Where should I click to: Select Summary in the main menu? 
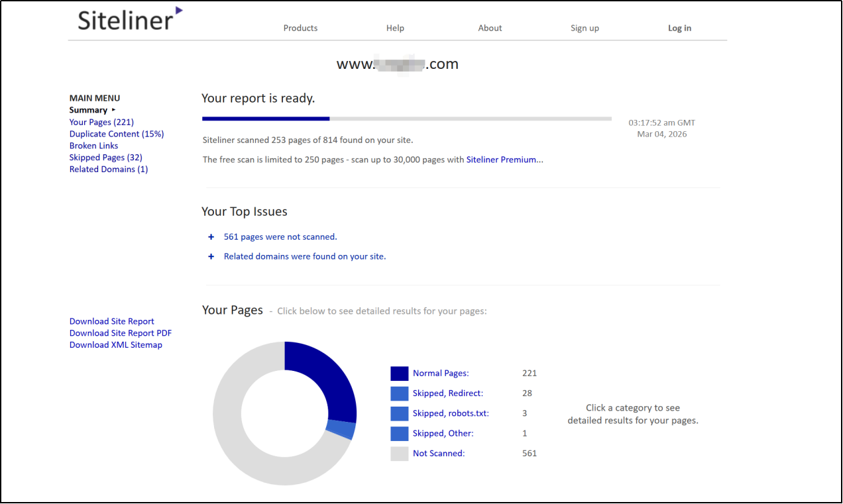[x=88, y=110]
